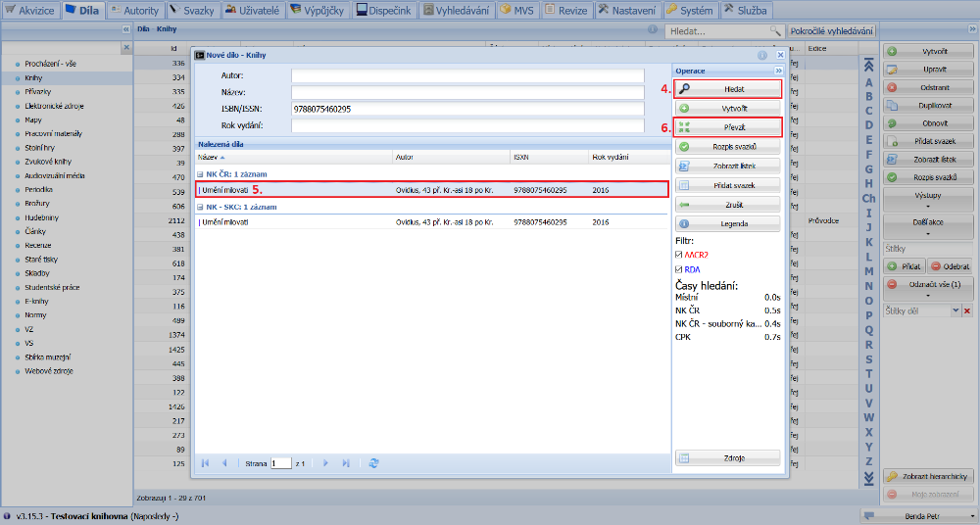Select Periodika in the left sidebar
Screen dimensions: 980x525
click(x=39, y=188)
